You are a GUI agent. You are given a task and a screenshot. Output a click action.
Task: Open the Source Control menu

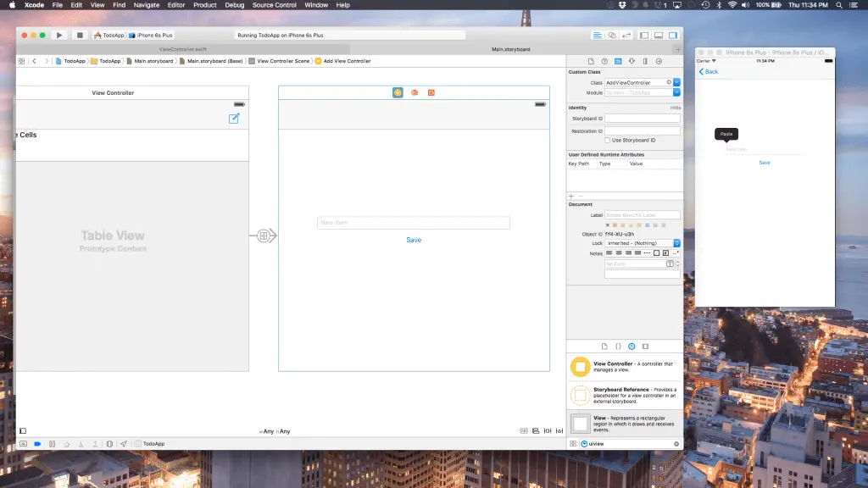click(x=274, y=5)
